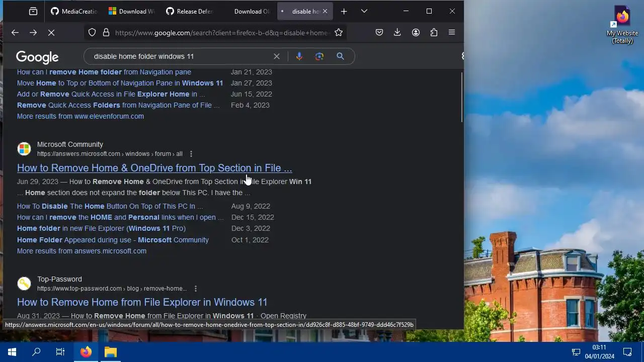Open 'How can I remove Home folder' link
The width and height of the screenshot is (644, 362).
tap(104, 72)
